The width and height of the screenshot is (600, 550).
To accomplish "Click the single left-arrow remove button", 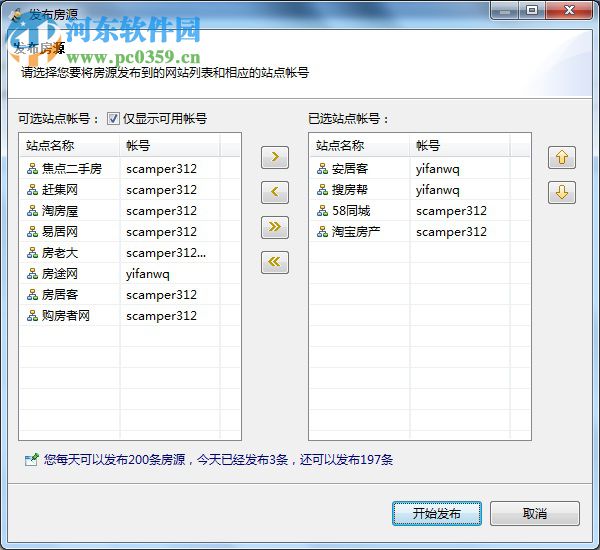I will (x=275, y=192).
